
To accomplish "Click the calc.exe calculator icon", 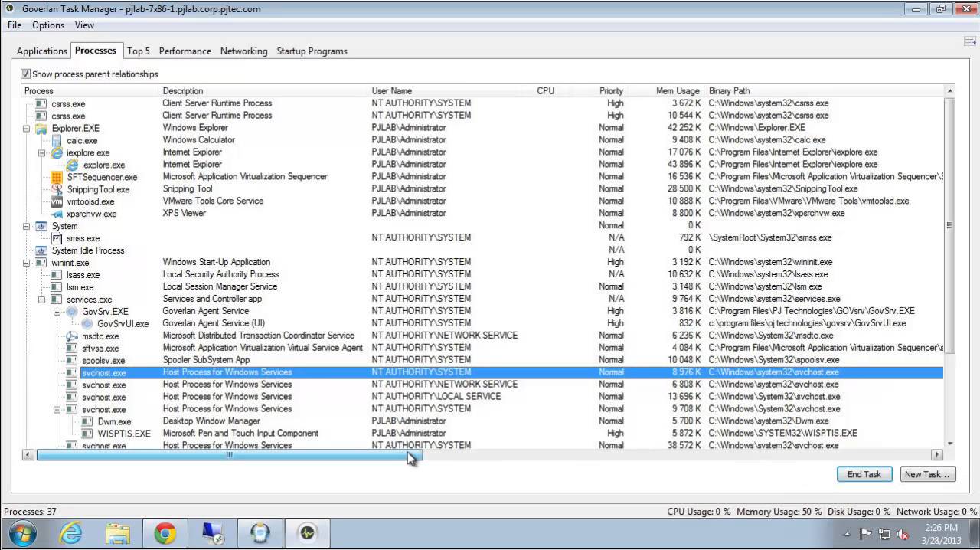I will pyautogui.click(x=57, y=140).
